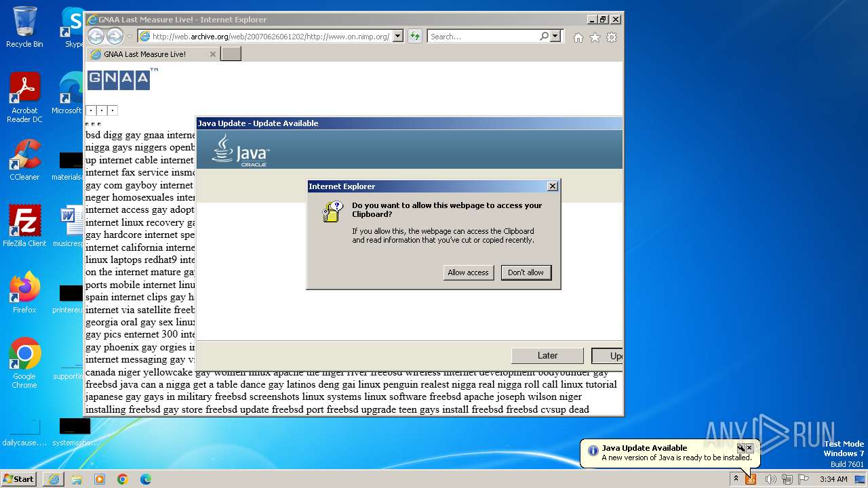
Task: Open the IE Tools gear icon
Action: click(612, 37)
